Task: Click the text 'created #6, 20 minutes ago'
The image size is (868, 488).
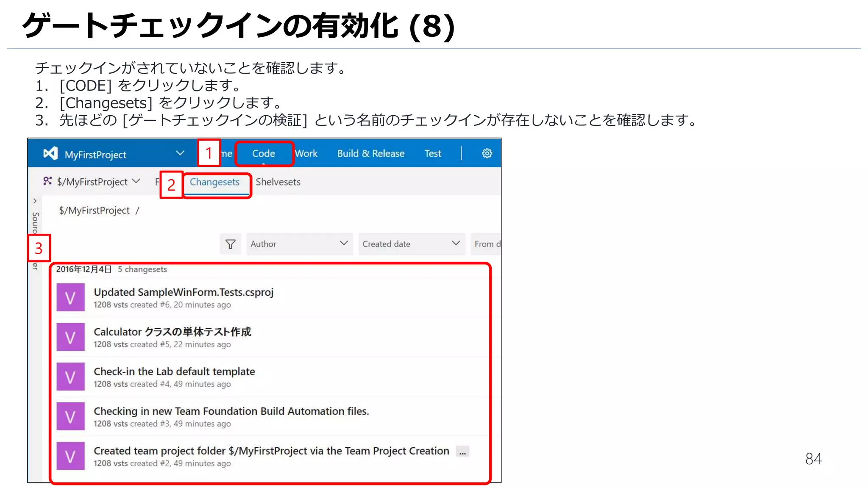Action: (180, 305)
